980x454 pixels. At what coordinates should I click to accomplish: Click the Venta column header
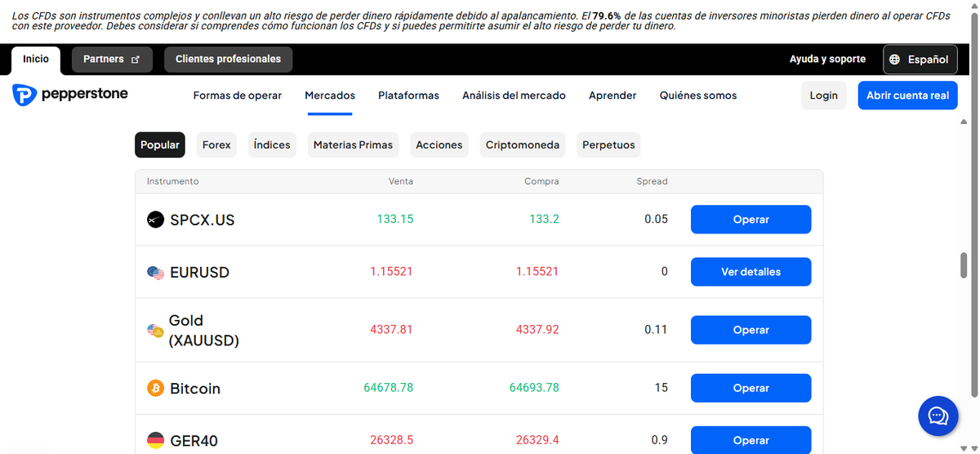401,181
